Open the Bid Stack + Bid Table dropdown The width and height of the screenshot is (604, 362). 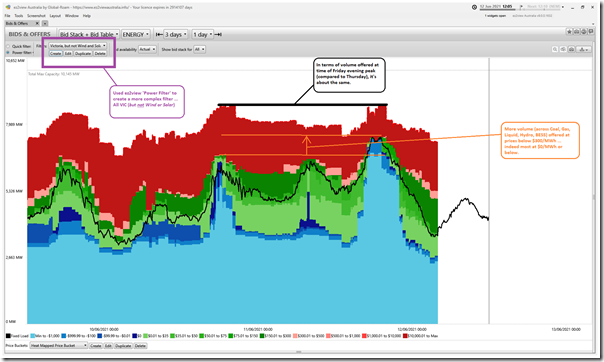pyautogui.click(x=89, y=35)
